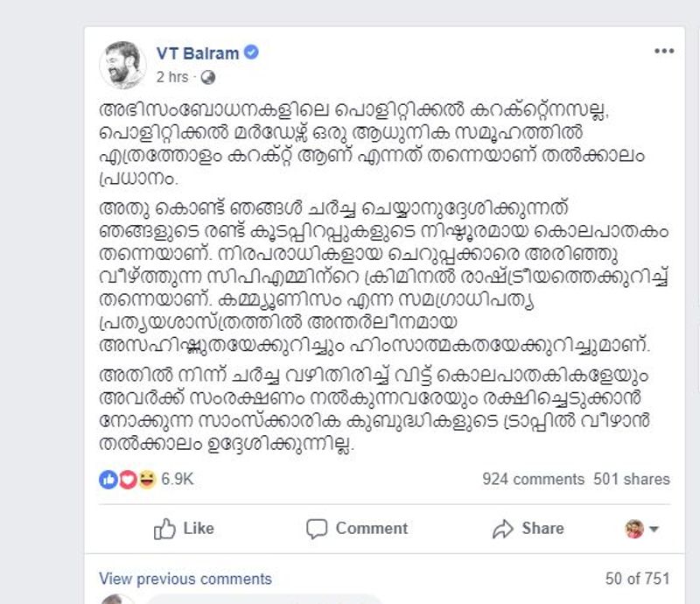
Task: Click the "50 of 751" comment counter
Action: [x=637, y=579]
